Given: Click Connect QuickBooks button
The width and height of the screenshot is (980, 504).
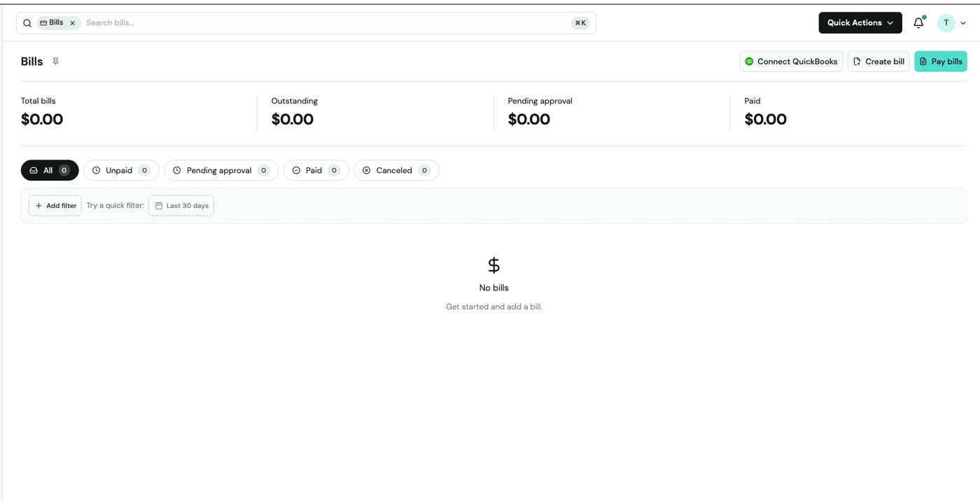Looking at the screenshot, I should pyautogui.click(x=791, y=62).
